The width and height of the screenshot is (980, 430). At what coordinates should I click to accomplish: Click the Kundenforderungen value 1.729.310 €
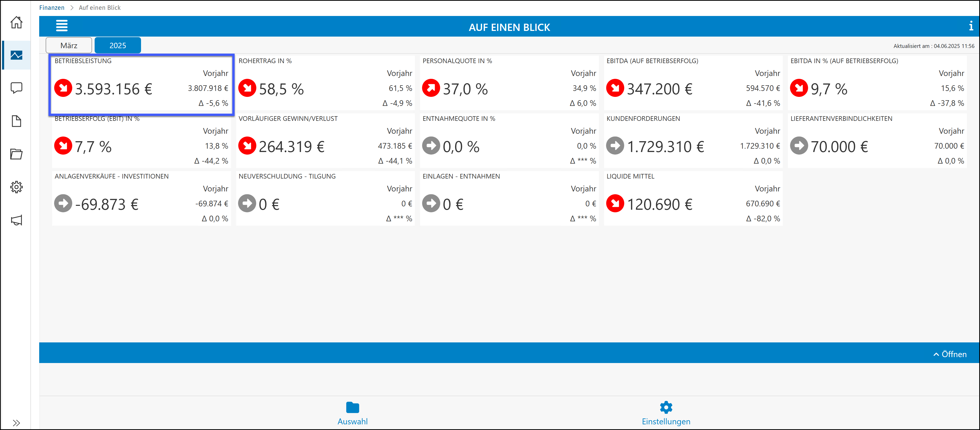point(665,147)
